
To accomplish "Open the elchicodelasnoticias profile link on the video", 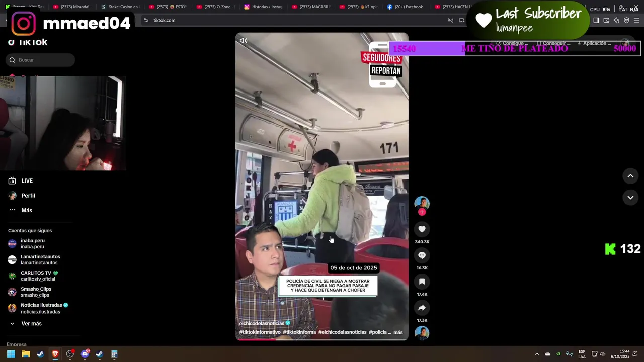I will click(262, 323).
